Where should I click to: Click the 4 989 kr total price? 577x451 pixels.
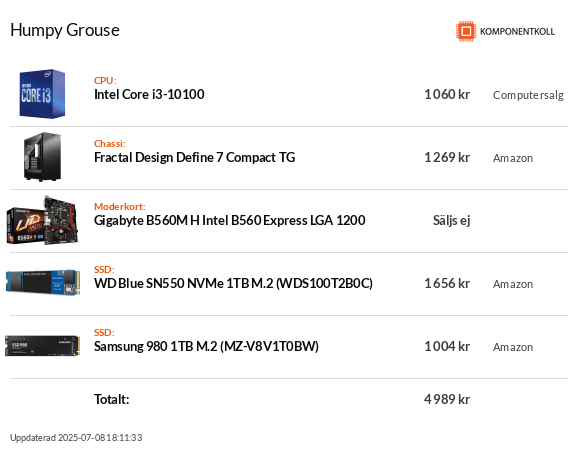[x=447, y=399]
